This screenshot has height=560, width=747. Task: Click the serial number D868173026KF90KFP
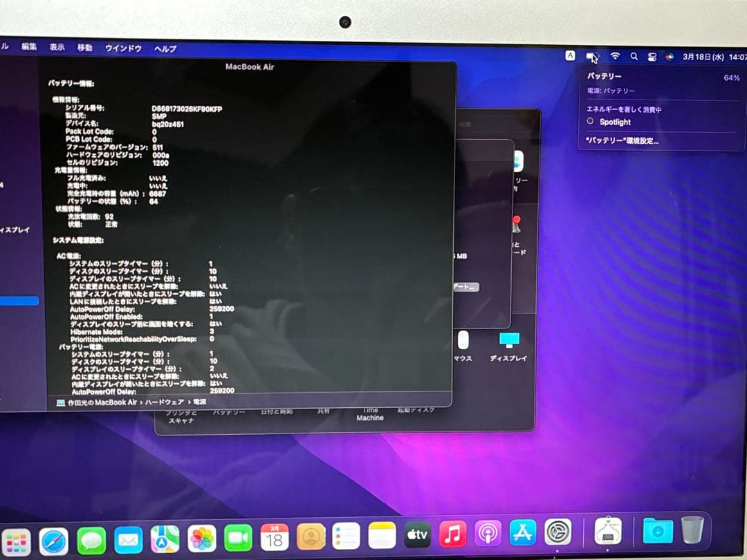pos(187,109)
